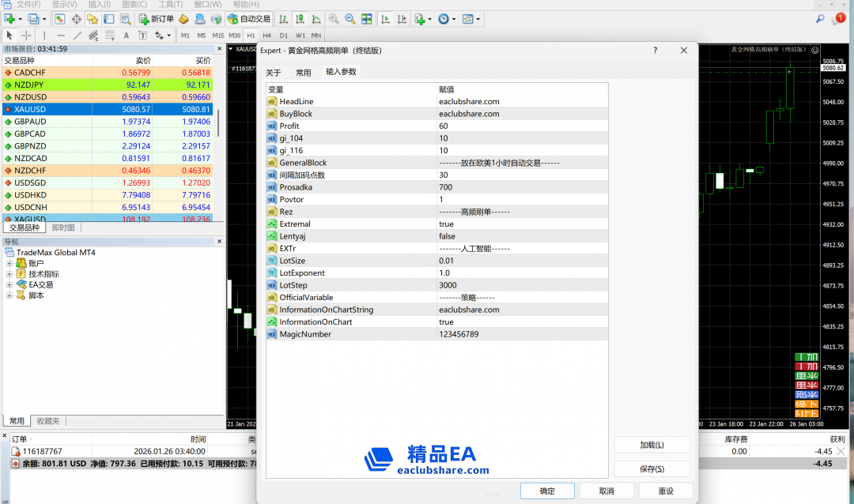Click the zoom out magnifier icon

pos(351,19)
